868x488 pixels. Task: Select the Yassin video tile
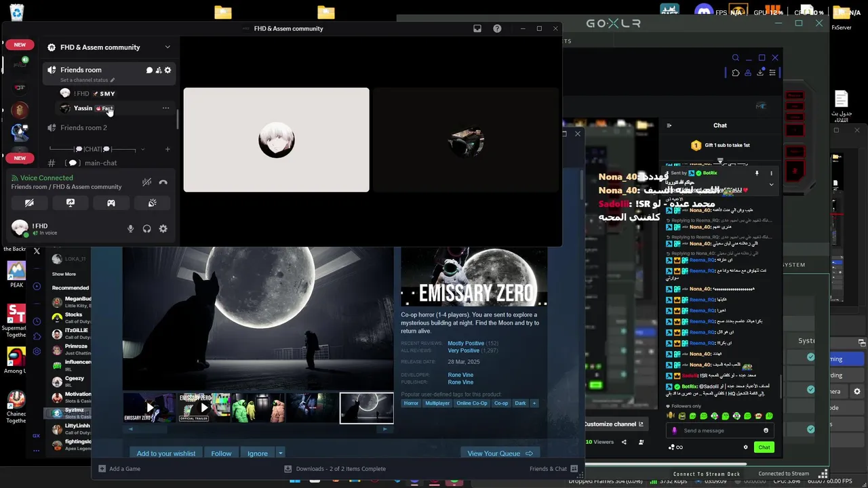[466, 140]
